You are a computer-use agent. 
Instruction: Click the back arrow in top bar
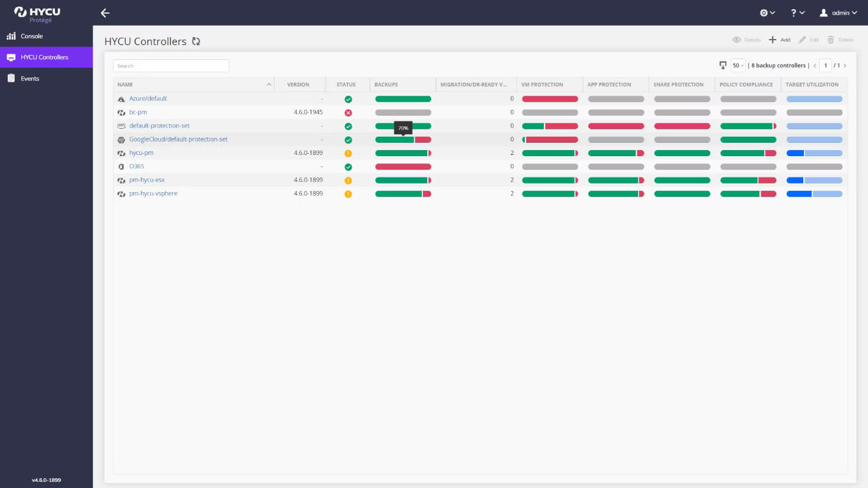click(105, 13)
